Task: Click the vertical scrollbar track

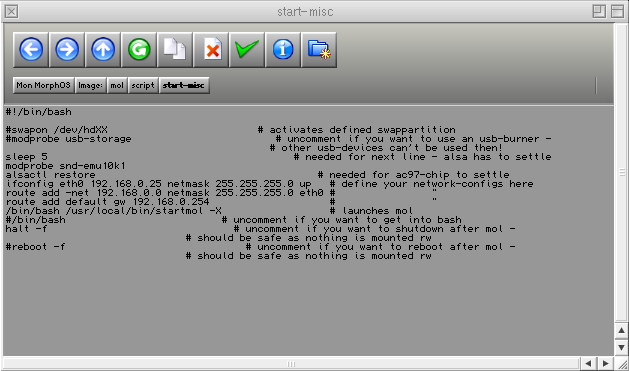Action: pyautogui.click(x=621, y=172)
